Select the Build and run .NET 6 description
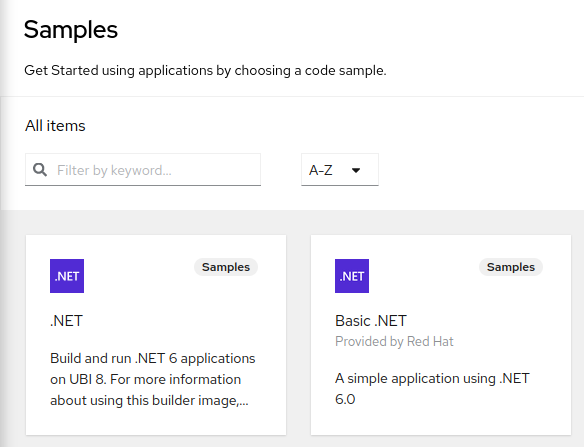The image size is (584, 447). 153,379
